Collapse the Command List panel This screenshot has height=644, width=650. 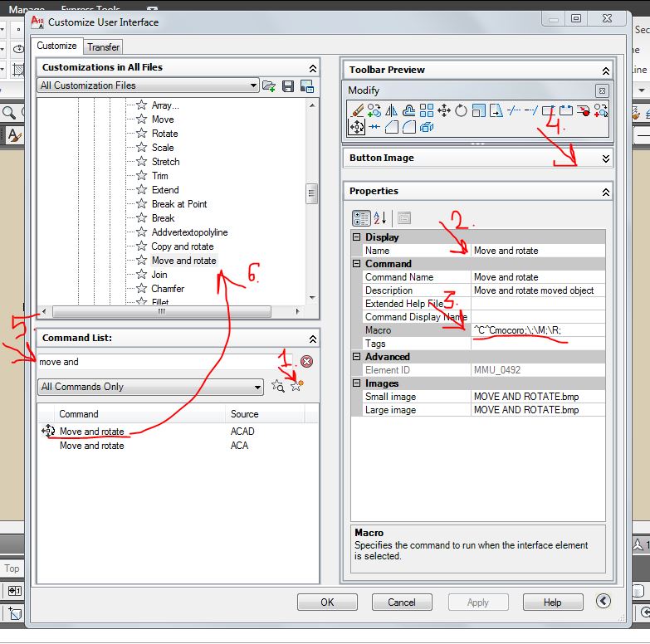[313, 339]
